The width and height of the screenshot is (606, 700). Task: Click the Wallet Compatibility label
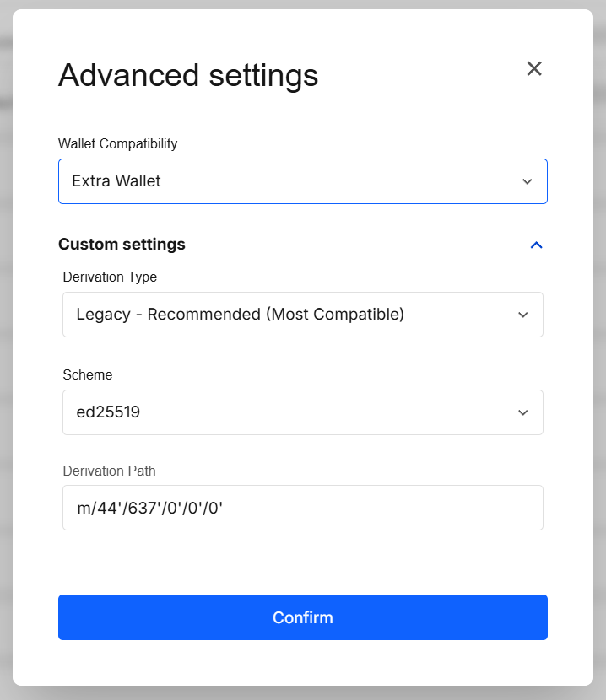[117, 144]
